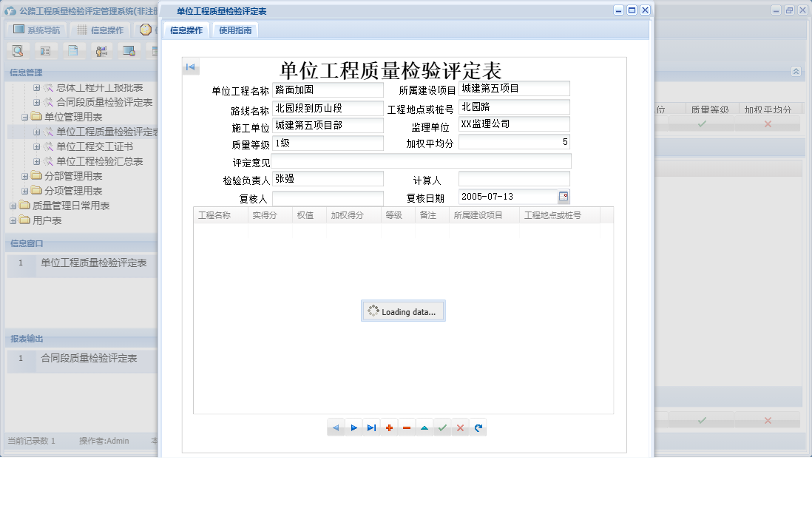Switch to the 使用指南 tab
Viewport: 812px width, 511px height.
pyautogui.click(x=234, y=30)
